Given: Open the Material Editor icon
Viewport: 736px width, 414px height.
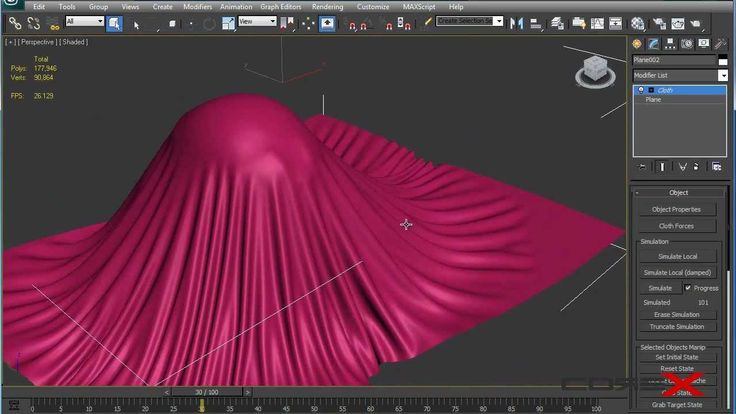Looking at the screenshot, I should point(637,23).
